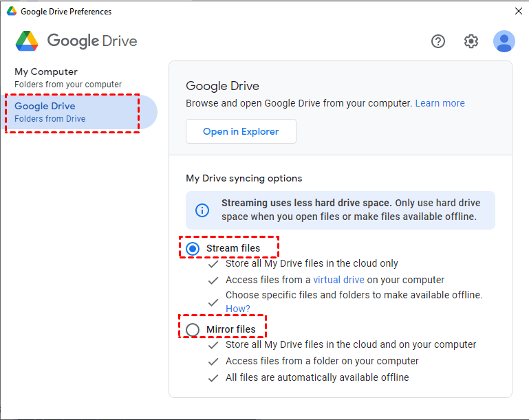The image size is (529, 420).
Task: Click the "How?" link
Action: pos(238,309)
